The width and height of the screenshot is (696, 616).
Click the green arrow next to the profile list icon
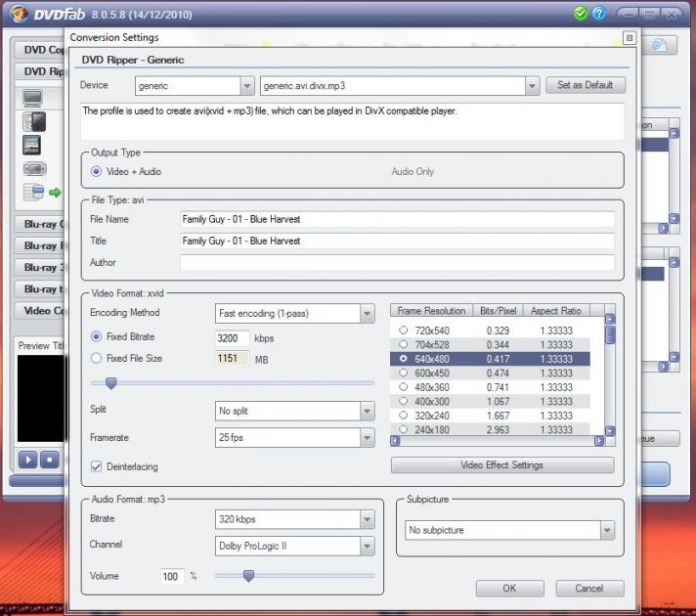click(55, 193)
